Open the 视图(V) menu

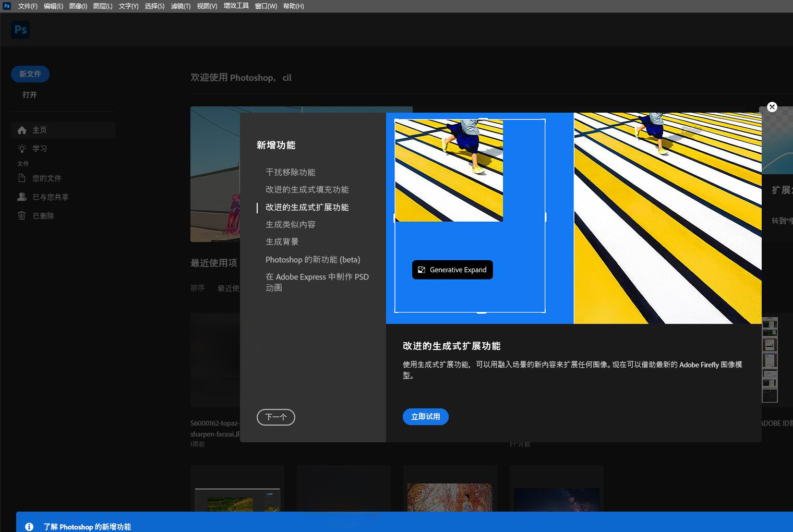(x=207, y=6)
